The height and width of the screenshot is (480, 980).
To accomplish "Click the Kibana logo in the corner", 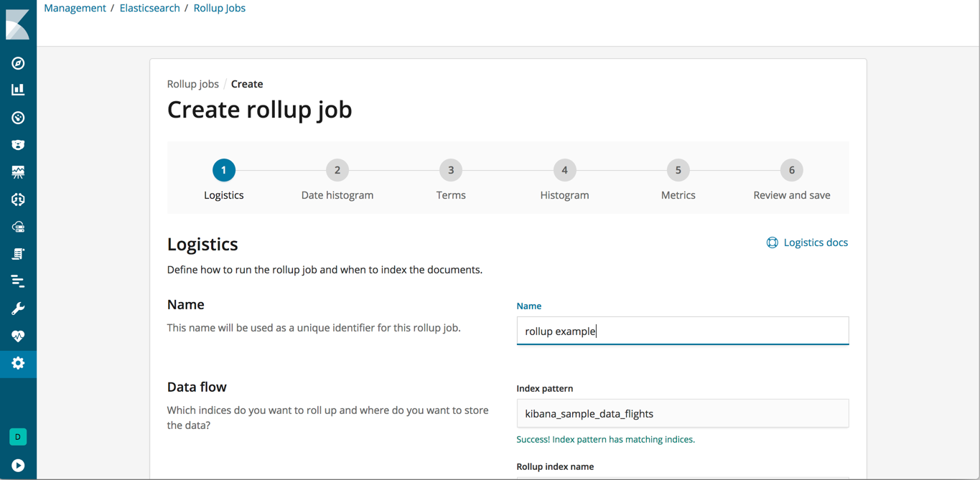I will [17, 23].
